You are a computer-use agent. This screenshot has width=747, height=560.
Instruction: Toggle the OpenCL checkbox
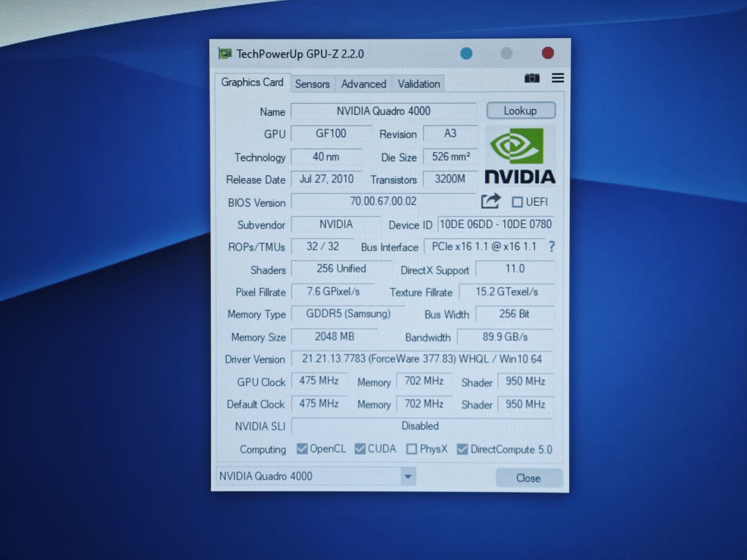click(x=302, y=449)
